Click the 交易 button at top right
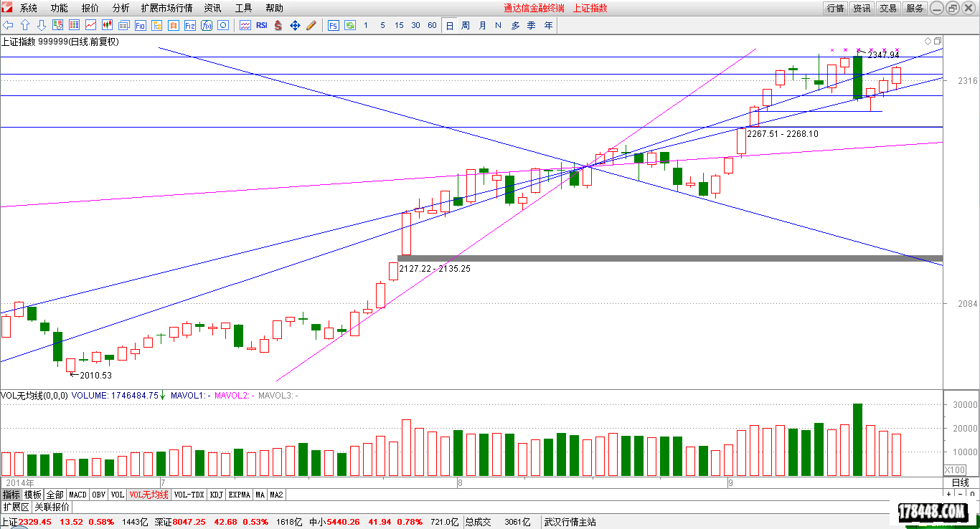980x529 pixels. pos(888,8)
